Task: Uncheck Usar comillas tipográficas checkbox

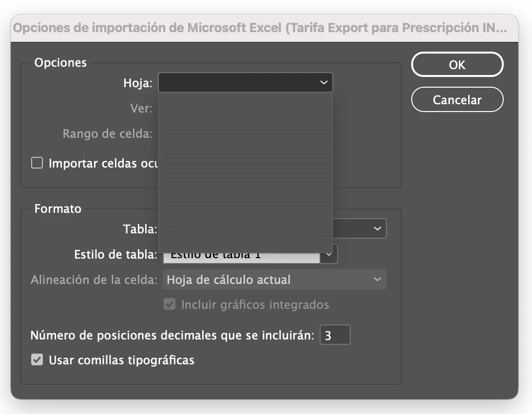Action: click(37, 360)
